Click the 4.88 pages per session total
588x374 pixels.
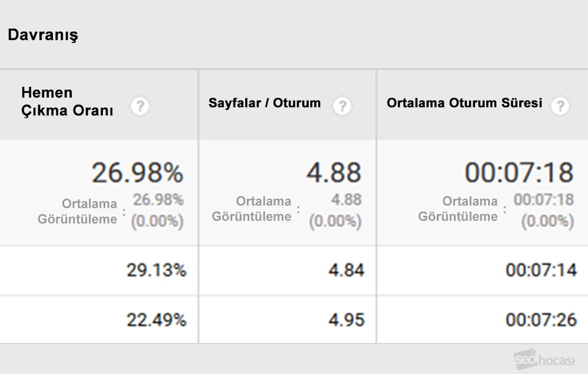coord(333,173)
